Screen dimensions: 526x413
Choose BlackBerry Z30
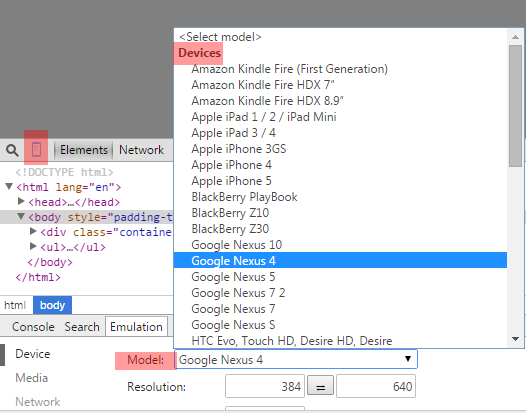point(340,229)
